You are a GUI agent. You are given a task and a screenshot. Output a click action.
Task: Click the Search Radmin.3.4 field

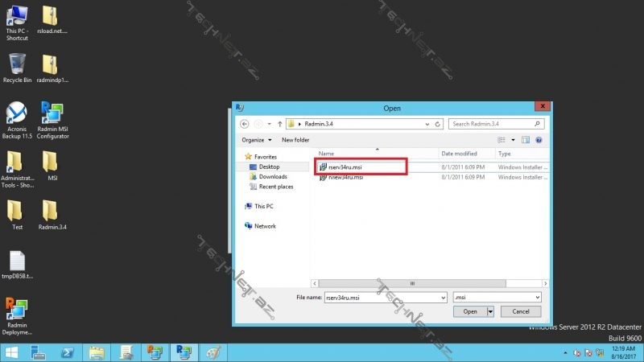pyautogui.click(x=493, y=124)
